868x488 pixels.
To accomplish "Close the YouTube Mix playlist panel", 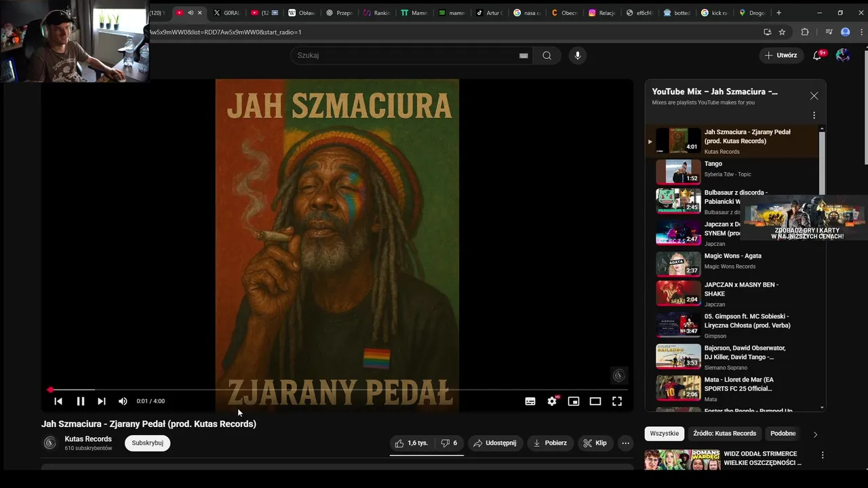I will coord(814,96).
